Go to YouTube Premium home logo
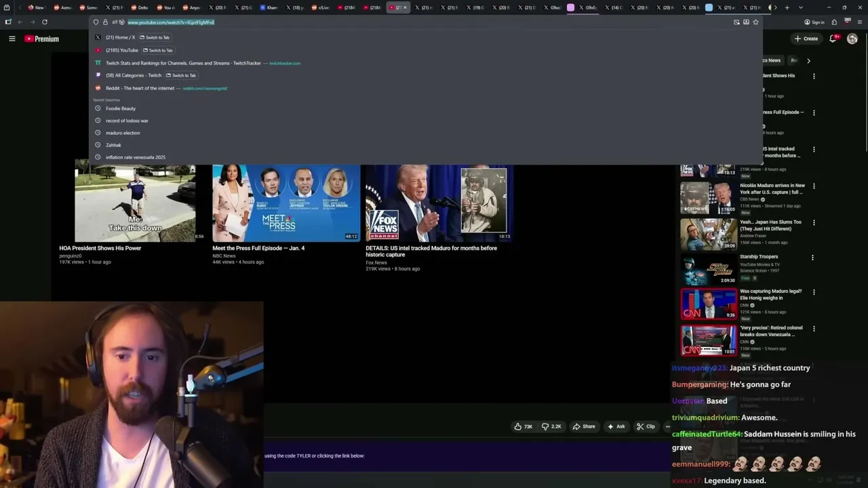Viewport: 868px width, 488px height. tap(42, 39)
